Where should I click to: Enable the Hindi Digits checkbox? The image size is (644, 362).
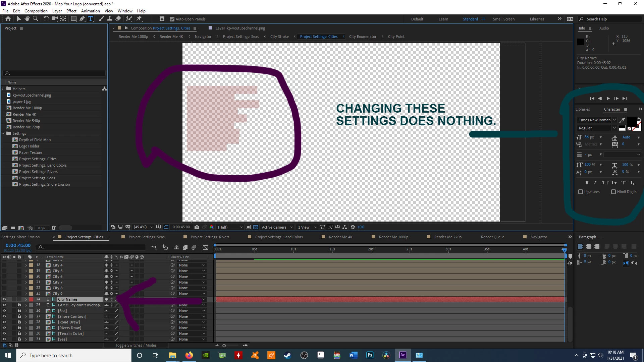(613, 192)
